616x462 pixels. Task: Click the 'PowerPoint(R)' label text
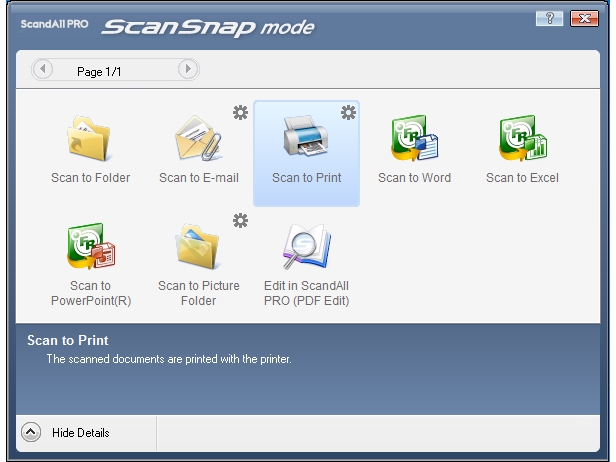click(91, 301)
